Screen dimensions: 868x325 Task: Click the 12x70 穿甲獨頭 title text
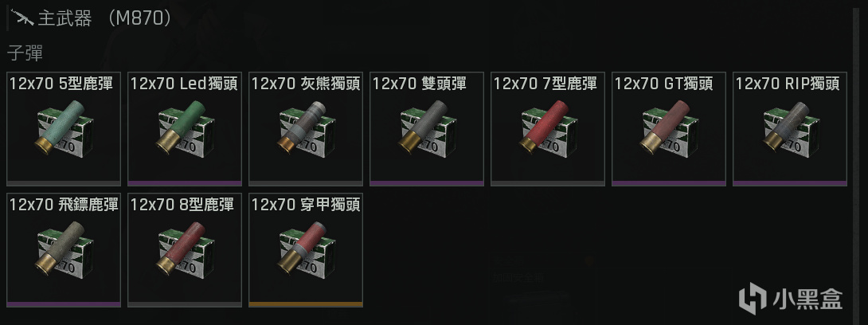coord(306,206)
